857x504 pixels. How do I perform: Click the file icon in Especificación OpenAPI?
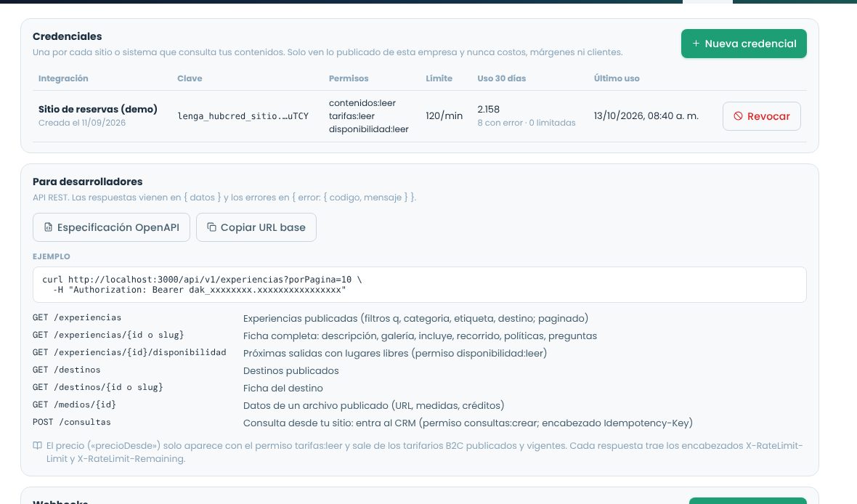pos(48,227)
